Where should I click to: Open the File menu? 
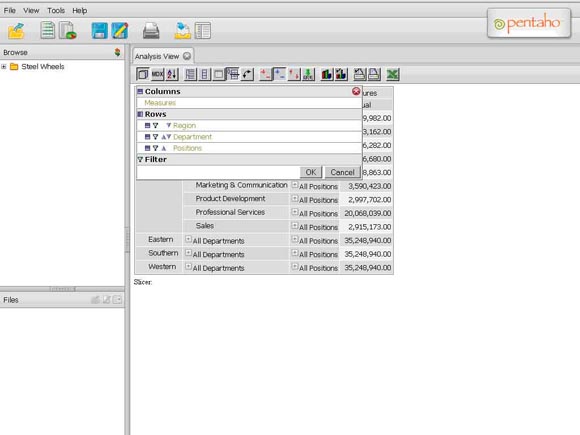(x=10, y=10)
